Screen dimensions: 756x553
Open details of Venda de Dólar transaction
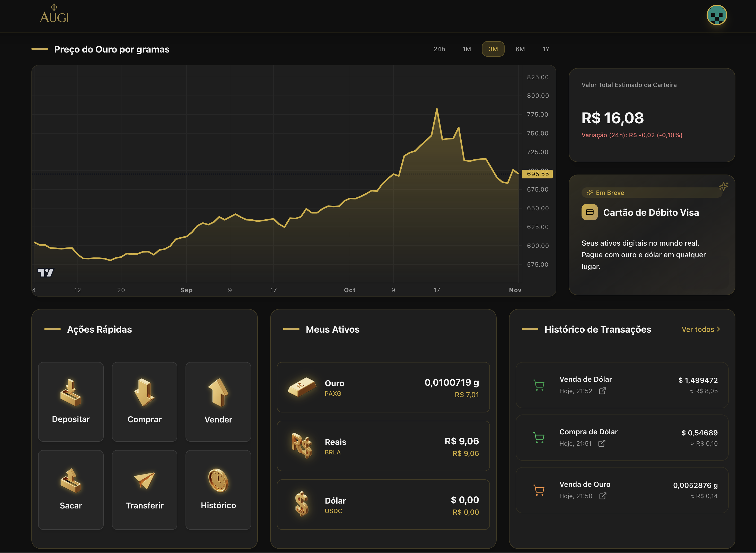point(603,391)
